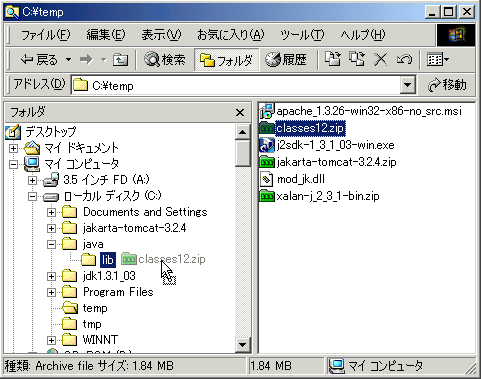Viewport: 481px width, 379px height.
Task: Toggle the Folders (フォルダ) pane button
Action: [x=226, y=60]
